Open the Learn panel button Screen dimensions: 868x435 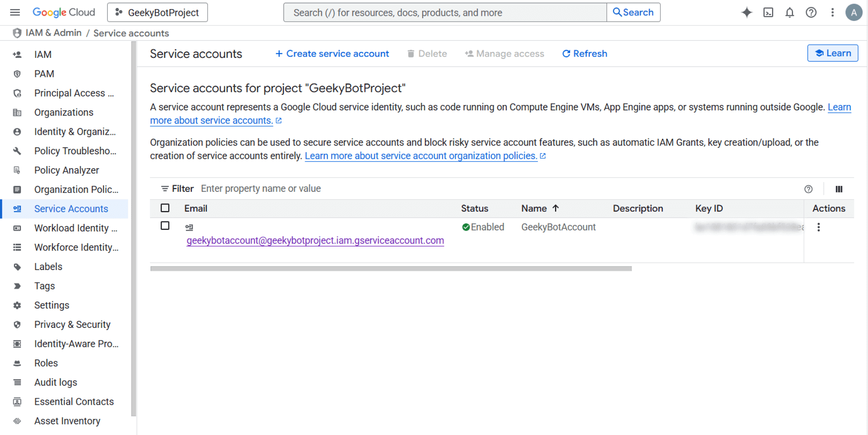coord(833,53)
